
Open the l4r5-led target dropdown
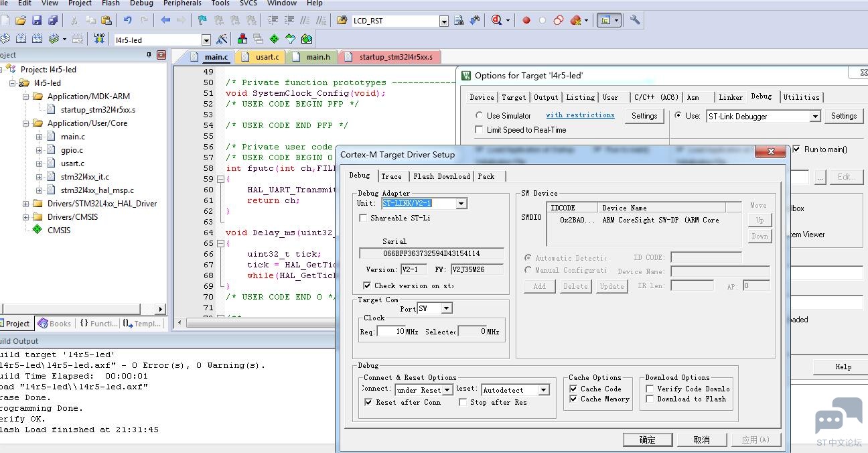click(206, 40)
